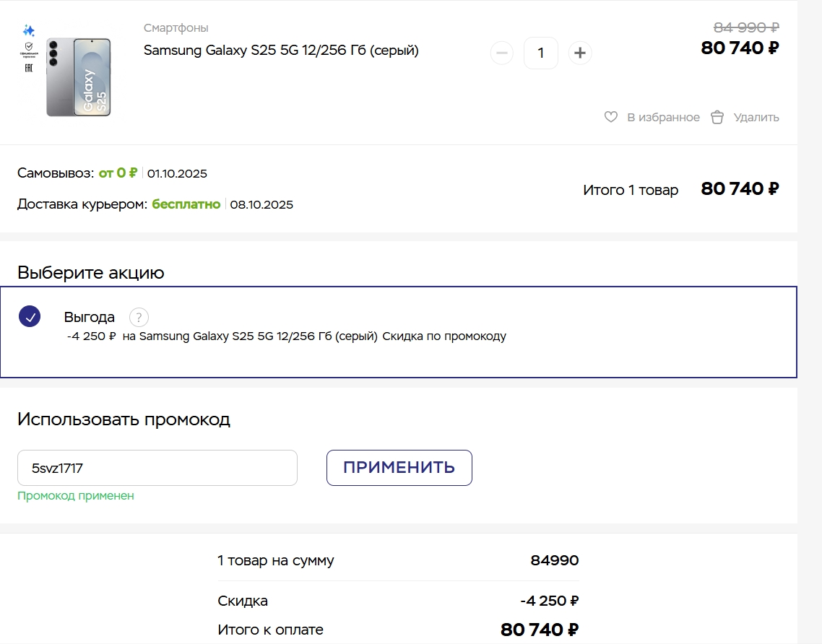Open the Samsung Galaxy S25 product title link
822x644 pixels.
point(281,51)
